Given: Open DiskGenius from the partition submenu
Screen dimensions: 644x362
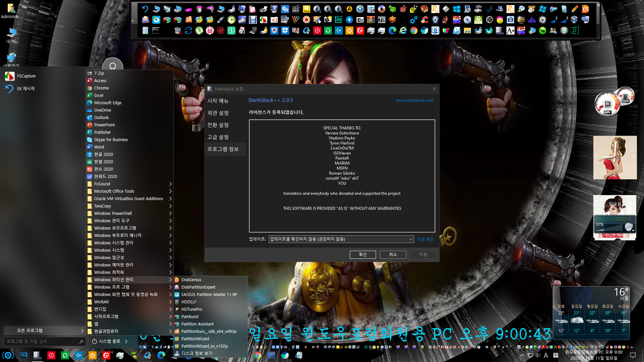Looking at the screenshot, I should coord(210,280).
